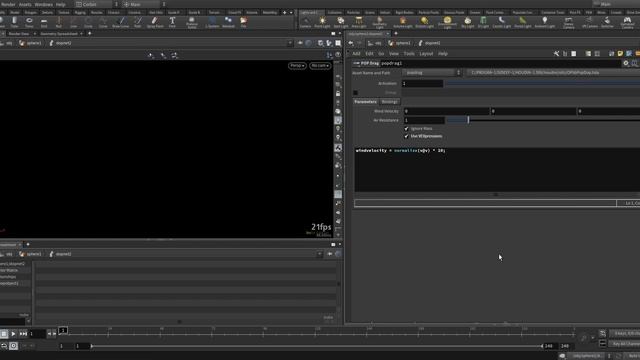Open the parameter pane gear settings icon
Image resolution: width=640 pixels, height=360 pixels.
626,63
